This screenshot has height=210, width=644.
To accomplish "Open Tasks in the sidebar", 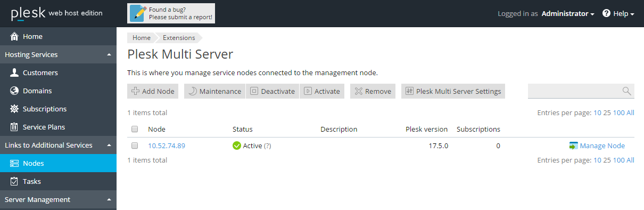I will coord(58,181).
